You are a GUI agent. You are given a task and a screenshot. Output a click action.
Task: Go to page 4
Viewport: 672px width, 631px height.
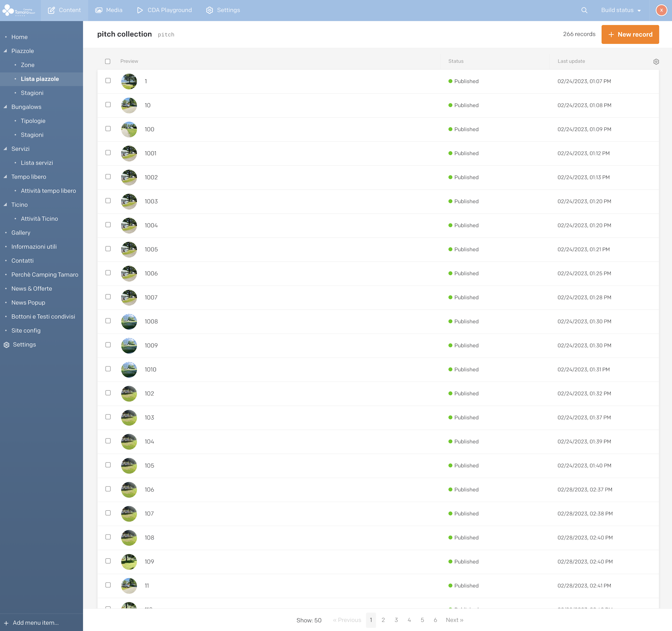[409, 620]
